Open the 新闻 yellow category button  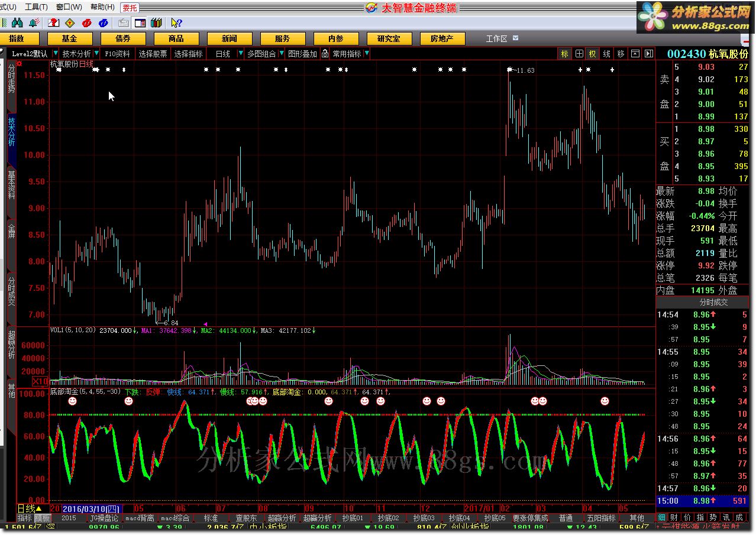[230, 39]
